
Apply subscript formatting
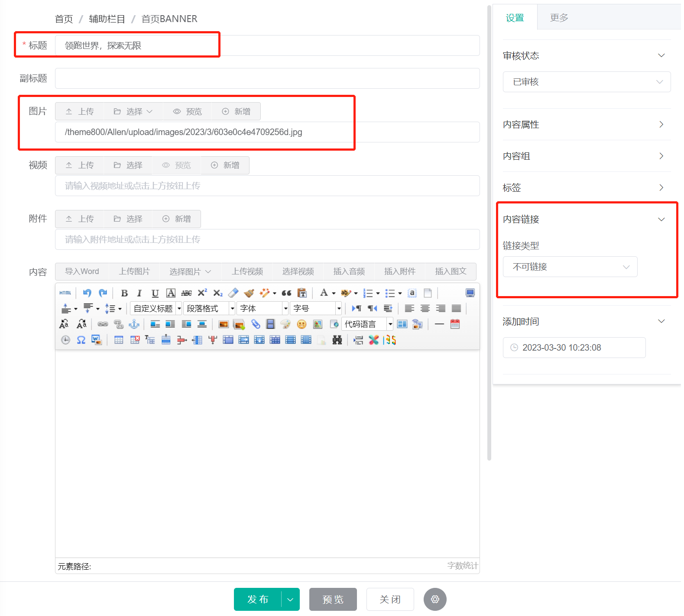(x=218, y=293)
